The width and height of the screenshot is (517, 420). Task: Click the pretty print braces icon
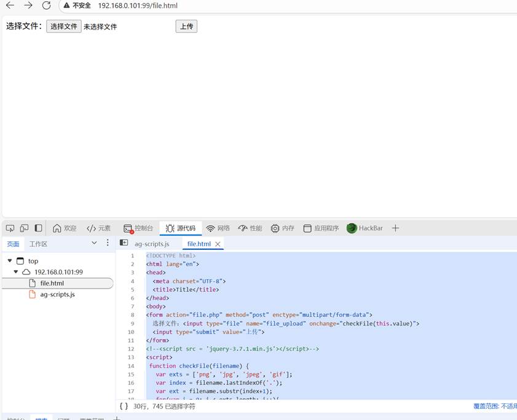click(x=124, y=406)
